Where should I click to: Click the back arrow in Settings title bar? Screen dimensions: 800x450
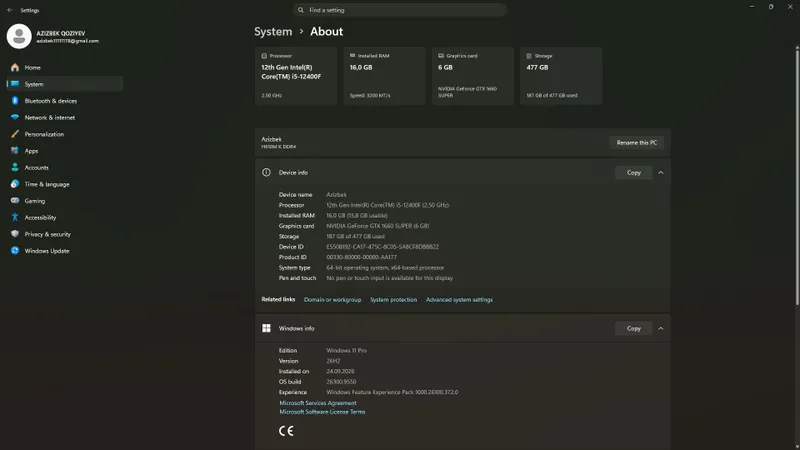click(10, 10)
